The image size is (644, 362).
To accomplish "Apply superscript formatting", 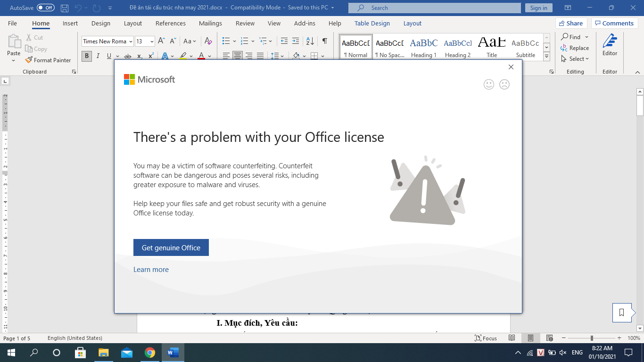I will (151, 56).
